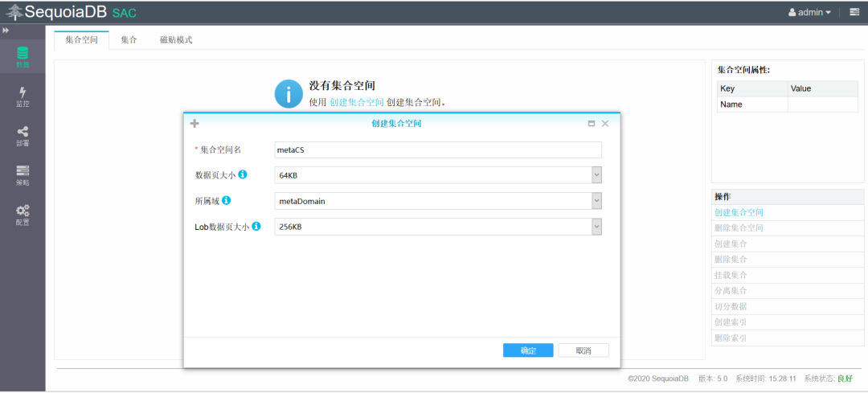Click the SequoiaDB tree logo
The image size is (868, 393).
click(15, 11)
